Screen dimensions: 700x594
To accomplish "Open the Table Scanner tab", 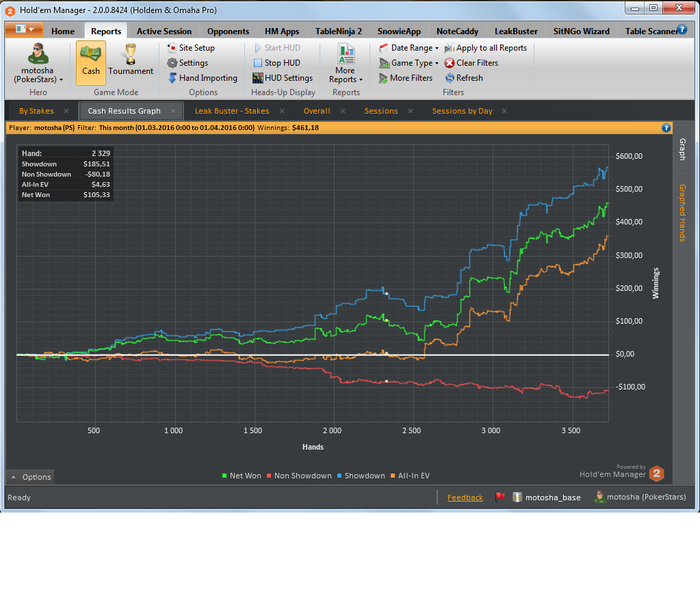I will click(650, 31).
